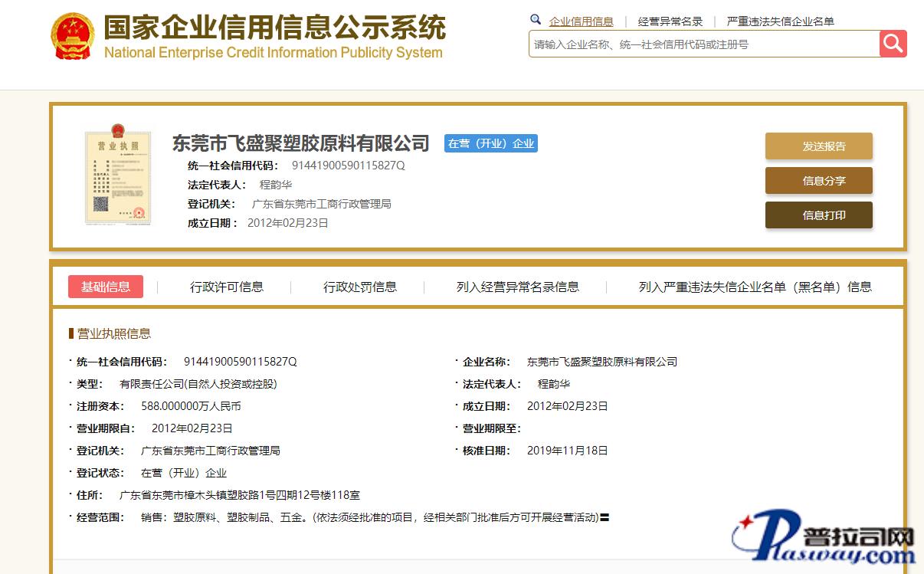Image resolution: width=924 pixels, height=574 pixels.
Task: Select the 严重违法失信企业名单 search category
Action: tap(780, 21)
